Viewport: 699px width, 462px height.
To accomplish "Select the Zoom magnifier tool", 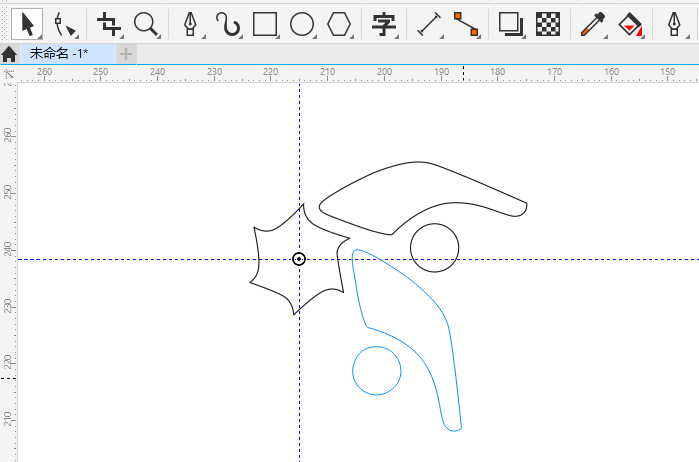I will [146, 24].
